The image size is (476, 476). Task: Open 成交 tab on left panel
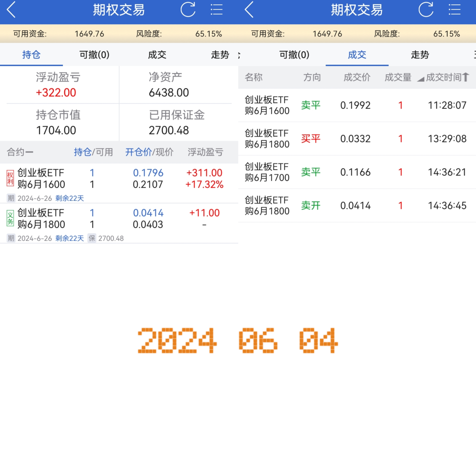(x=157, y=55)
